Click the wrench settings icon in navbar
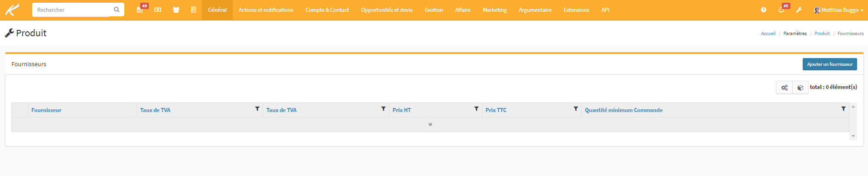The width and height of the screenshot is (868, 176). [x=799, y=10]
